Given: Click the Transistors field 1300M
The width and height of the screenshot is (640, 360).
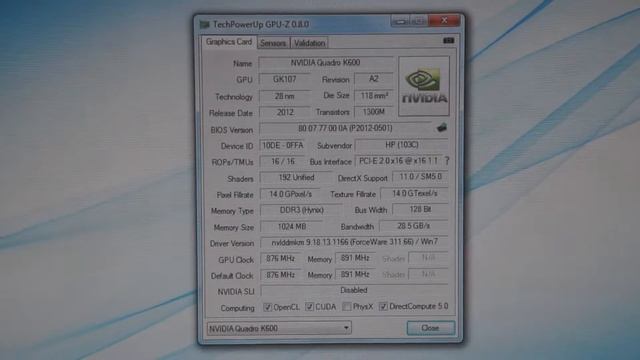Looking at the screenshot, I should [x=373, y=112].
